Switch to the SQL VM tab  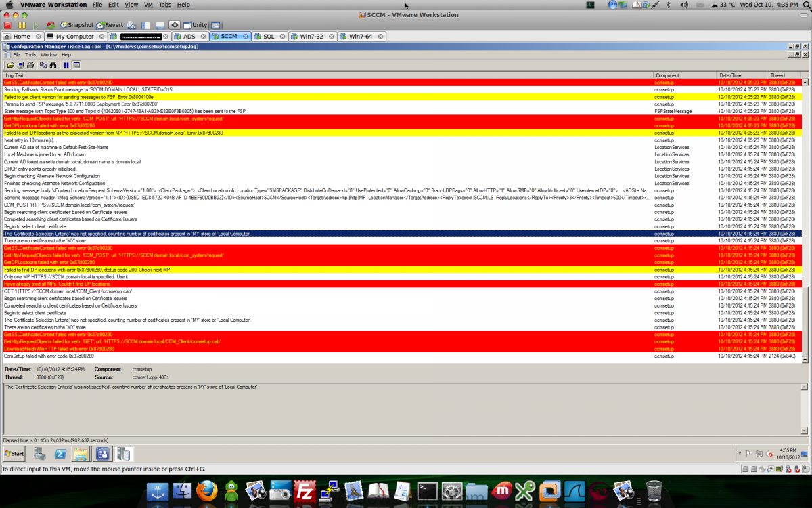tap(269, 37)
